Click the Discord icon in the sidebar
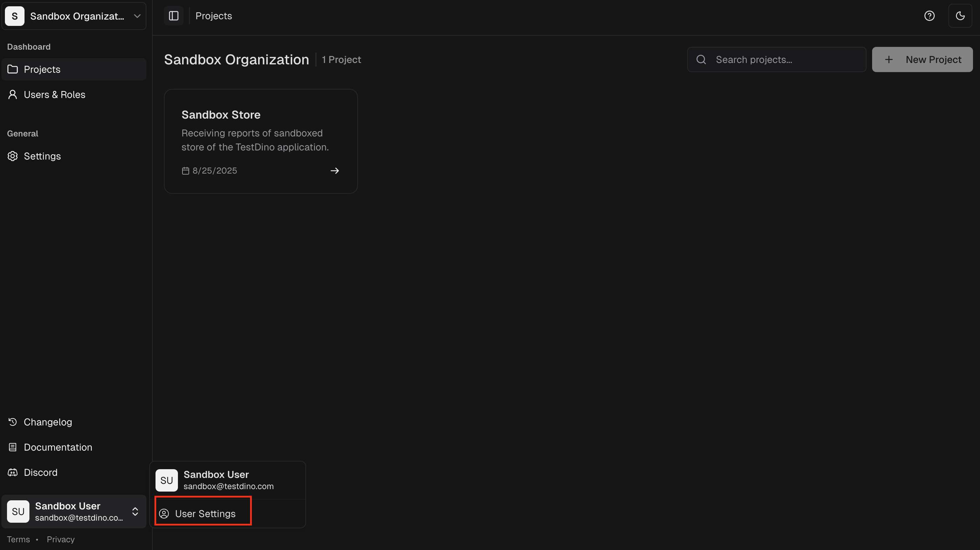The width and height of the screenshot is (980, 550). (13, 472)
